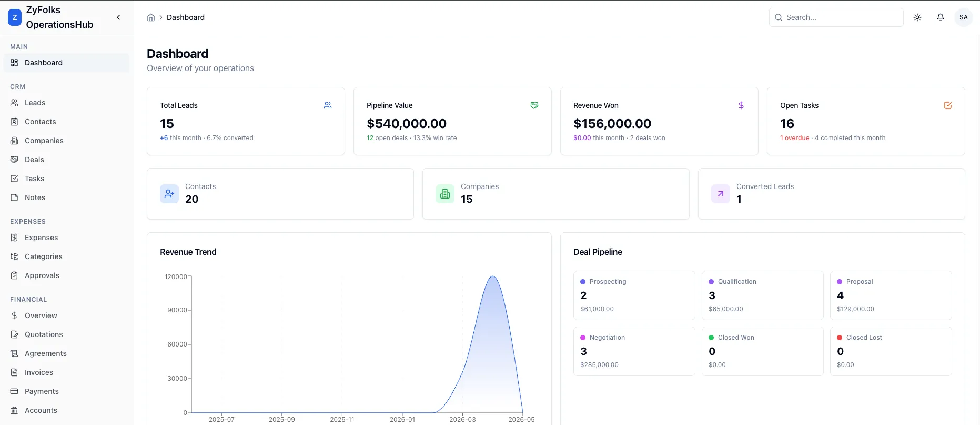Open the Closed Won pipeline stage card
Viewport: 980px width, 425px height.
[763, 351]
